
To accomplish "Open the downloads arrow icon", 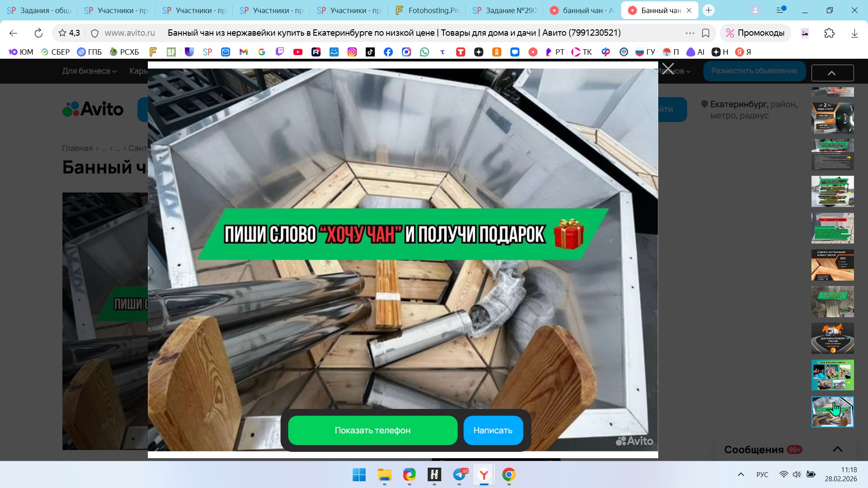I will 854,33.
